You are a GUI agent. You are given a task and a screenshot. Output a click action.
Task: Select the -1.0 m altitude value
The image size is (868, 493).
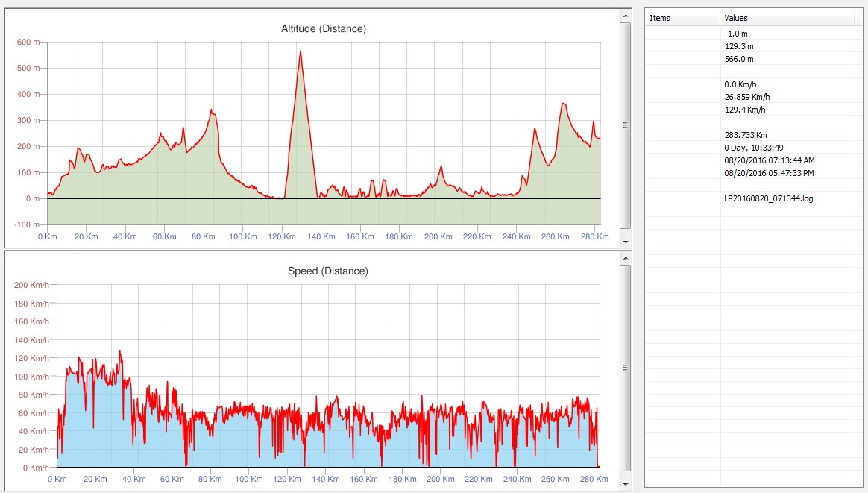[735, 34]
